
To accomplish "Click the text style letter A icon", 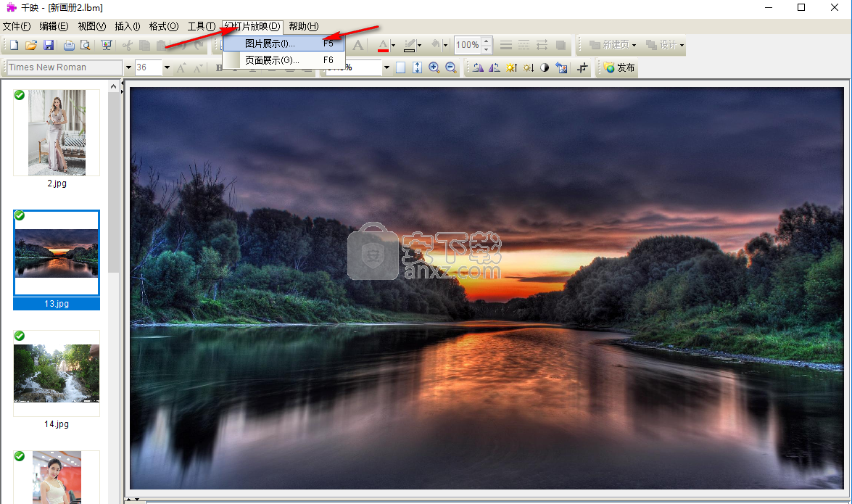I will 357,45.
